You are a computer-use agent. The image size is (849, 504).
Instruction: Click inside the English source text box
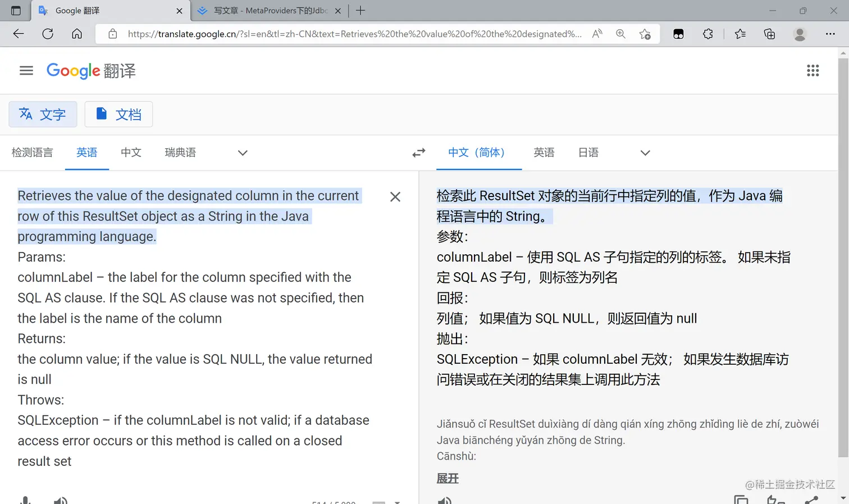tap(195, 328)
